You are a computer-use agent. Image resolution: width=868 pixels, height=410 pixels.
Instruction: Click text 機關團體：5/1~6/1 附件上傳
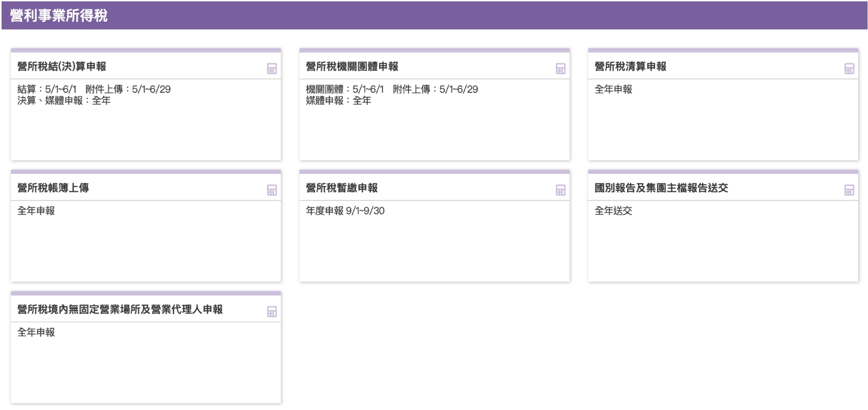point(392,90)
